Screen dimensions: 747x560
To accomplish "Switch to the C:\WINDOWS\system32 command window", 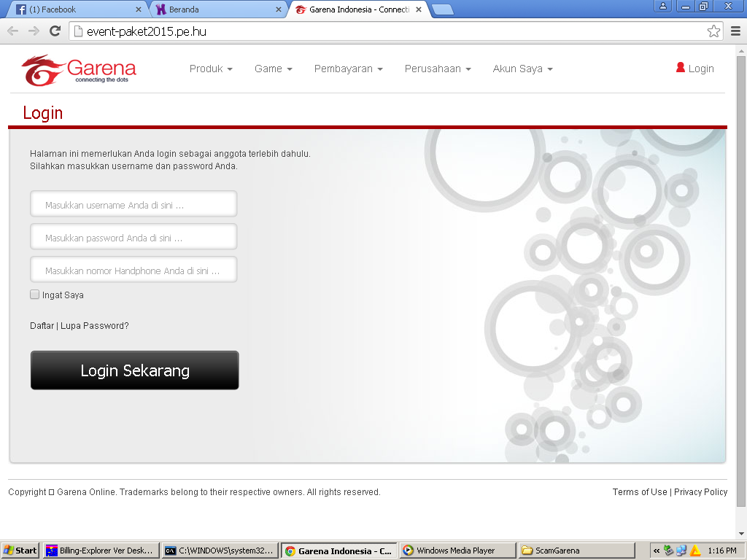I will [220, 551].
